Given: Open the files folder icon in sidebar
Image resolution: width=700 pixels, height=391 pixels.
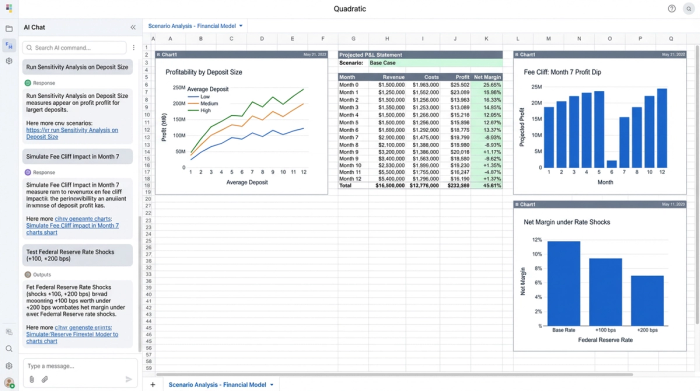Looking at the screenshot, I should (9, 29).
